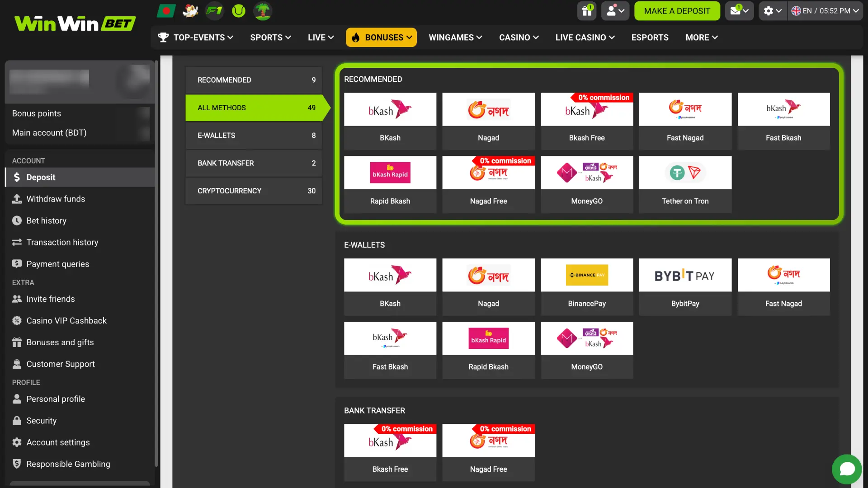Open Deposit in account sidebar

pos(80,177)
